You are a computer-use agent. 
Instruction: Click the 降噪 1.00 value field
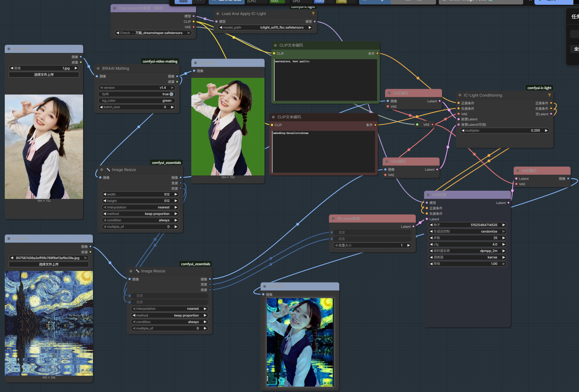[x=468, y=264]
